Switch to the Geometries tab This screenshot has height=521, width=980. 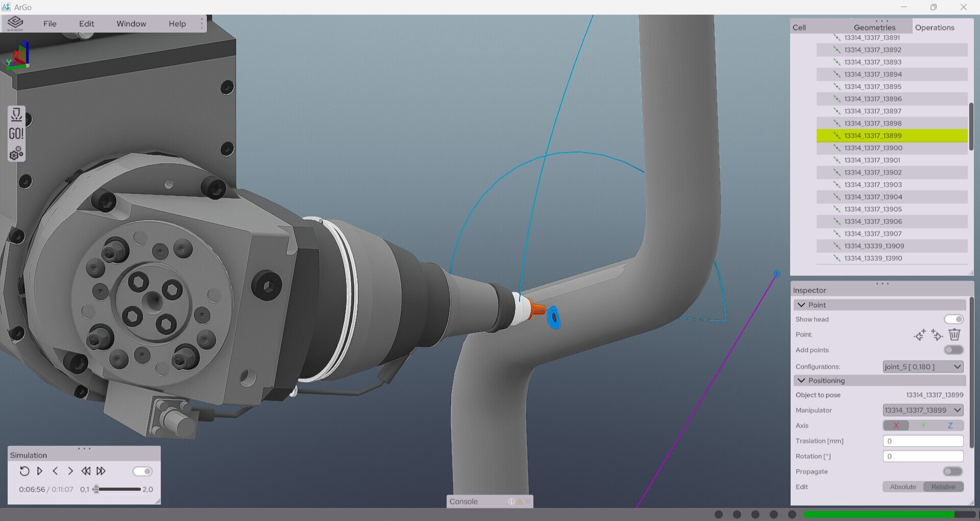(874, 28)
